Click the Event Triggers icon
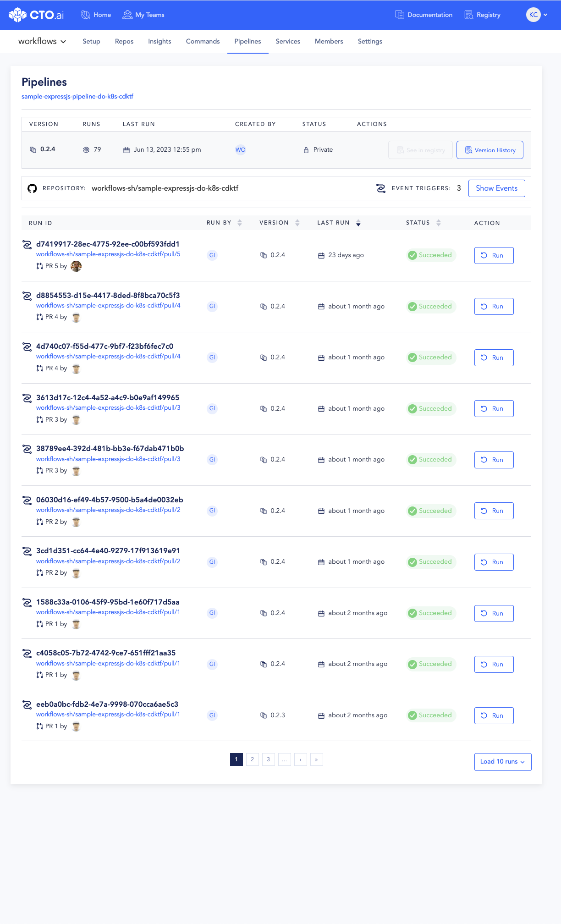 [x=381, y=188]
